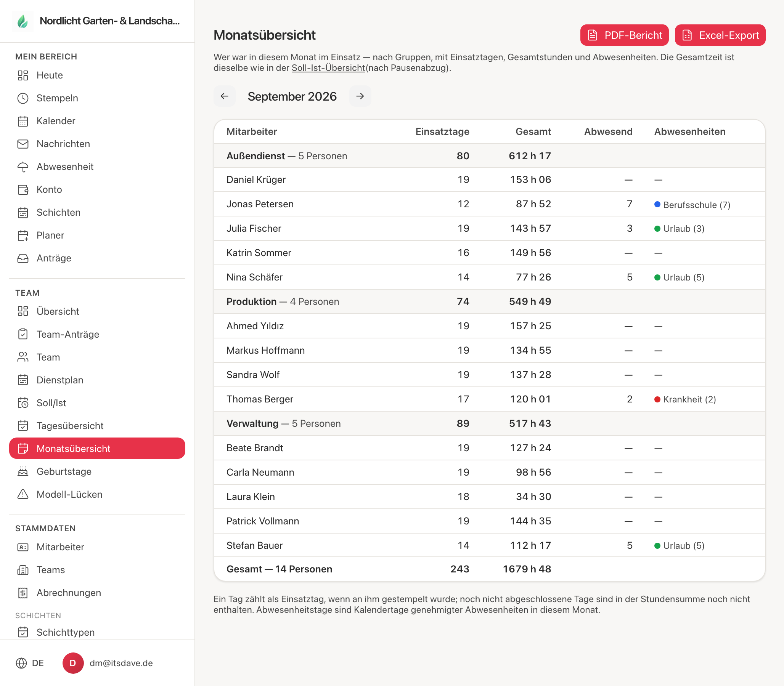784x686 pixels.
Task: Click the Produktion group header
Action: pyautogui.click(x=490, y=302)
